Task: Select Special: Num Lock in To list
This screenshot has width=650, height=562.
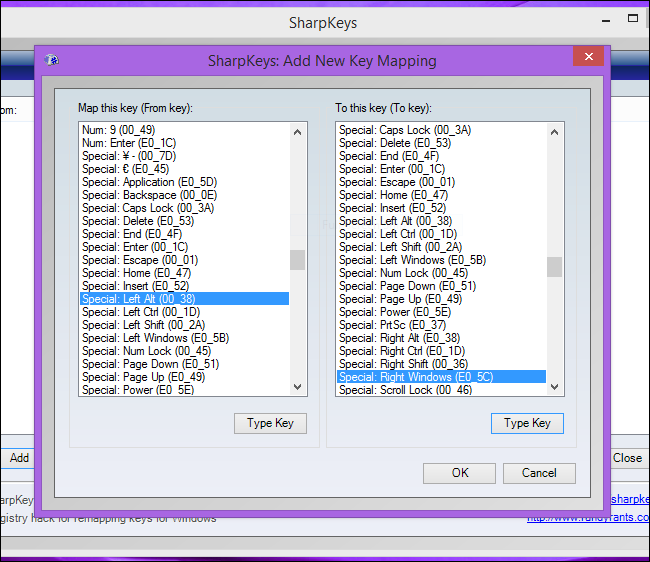Action: 441,273
